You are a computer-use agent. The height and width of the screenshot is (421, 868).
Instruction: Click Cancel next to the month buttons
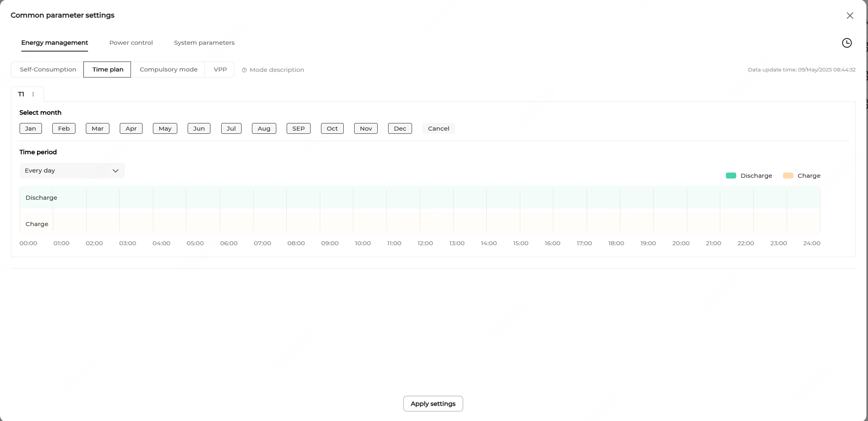[x=438, y=129]
